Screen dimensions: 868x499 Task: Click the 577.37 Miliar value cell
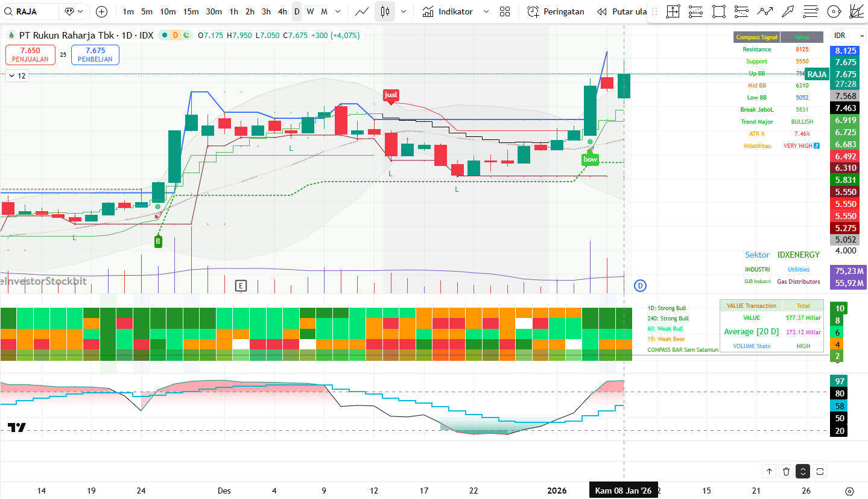[x=803, y=318]
